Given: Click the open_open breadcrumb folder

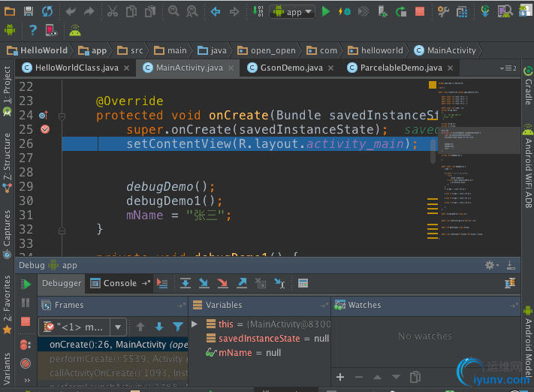Looking at the screenshot, I should click(x=267, y=50).
